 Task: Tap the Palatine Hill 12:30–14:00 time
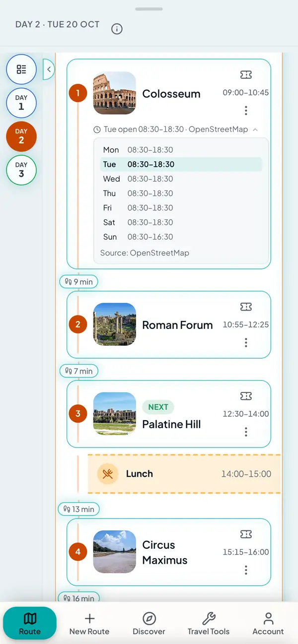click(x=246, y=414)
